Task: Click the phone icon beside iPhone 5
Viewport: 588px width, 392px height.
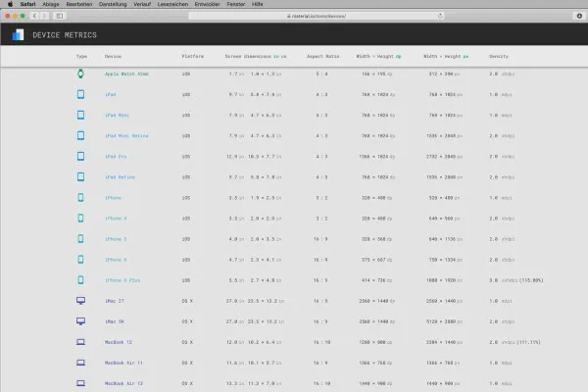Action: (x=80, y=238)
